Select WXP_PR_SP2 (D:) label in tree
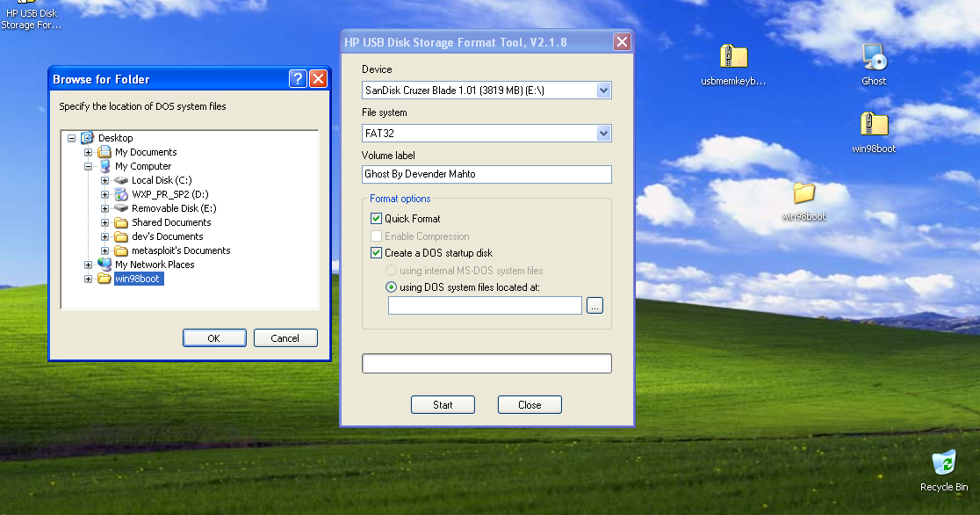This screenshot has width=980, height=515. (x=170, y=194)
